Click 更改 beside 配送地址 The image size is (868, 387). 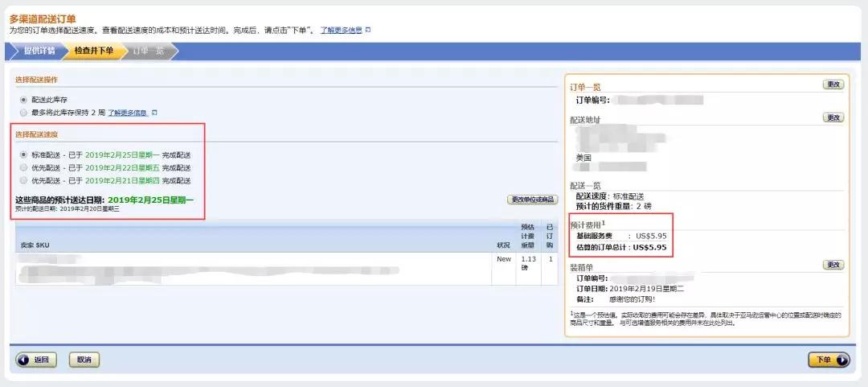pos(833,117)
